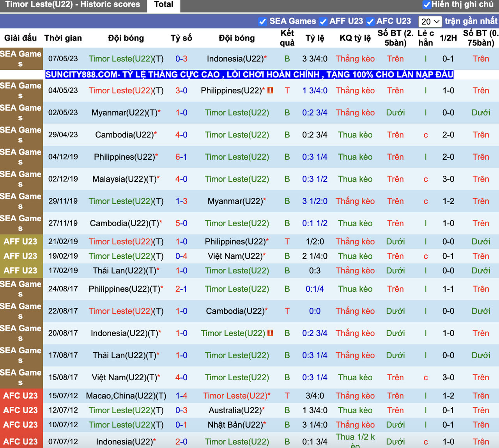Open the 2-0 score on 07/07/12
Viewport: 499px width, 448px height.
[x=181, y=442]
